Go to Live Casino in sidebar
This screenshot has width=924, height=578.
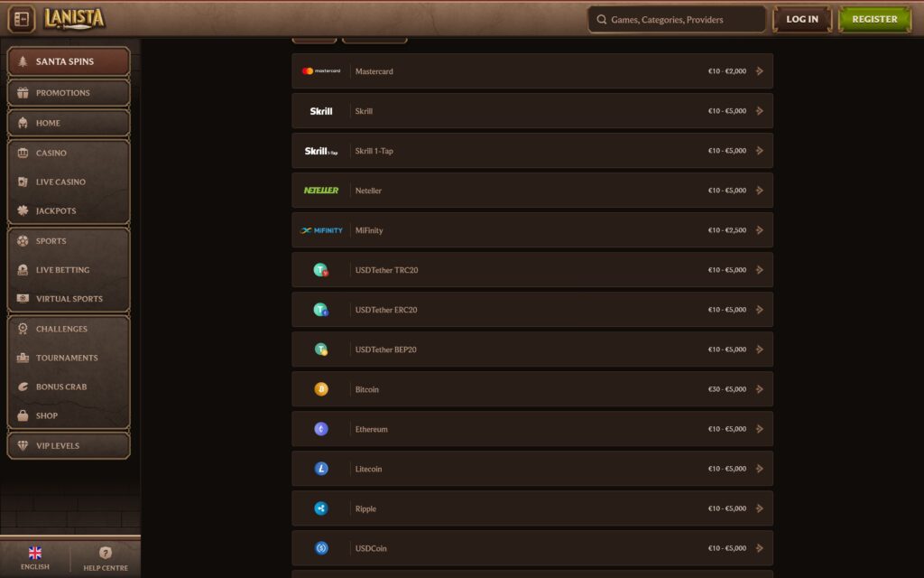60,182
